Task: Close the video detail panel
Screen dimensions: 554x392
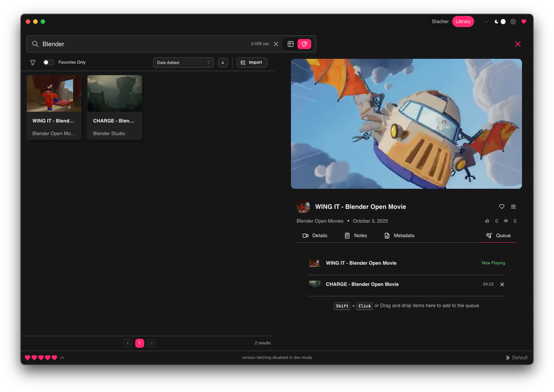Action: click(518, 44)
